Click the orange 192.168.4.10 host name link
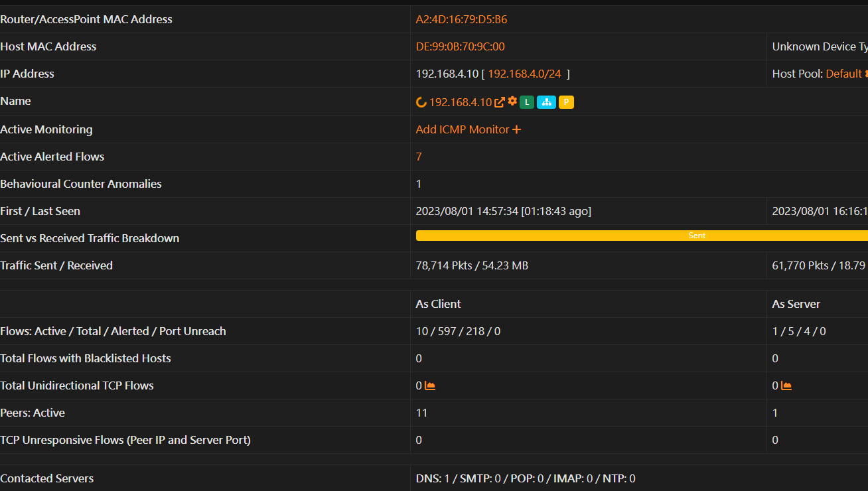This screenshot has width=868, height=491. (461, 102)
